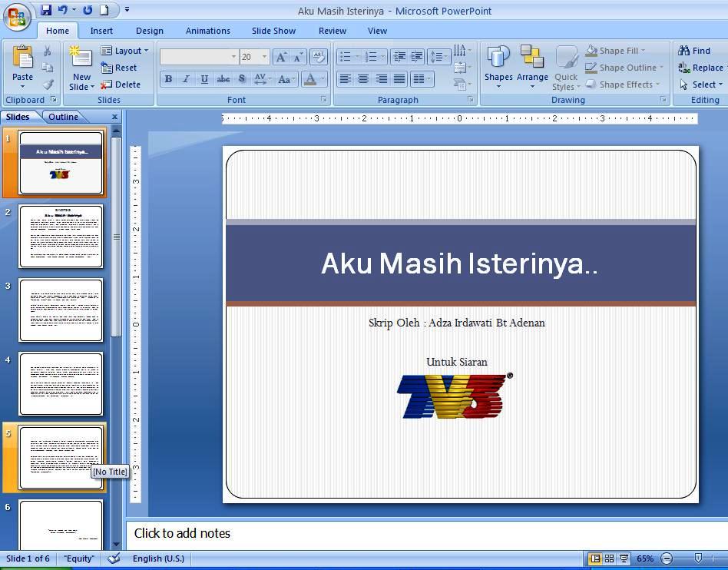Open Select dropdown in Editing
This screenshot has height=570, width=728.
[x=700, y=85]
